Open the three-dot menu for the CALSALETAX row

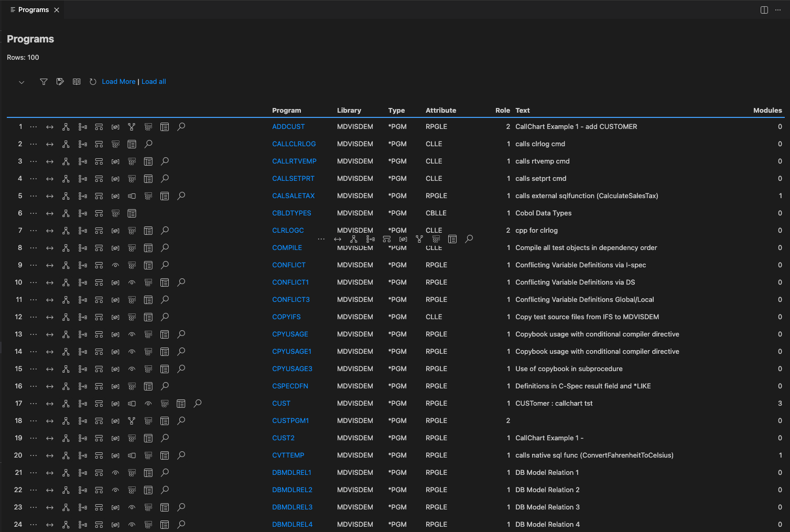pos(34,196)
